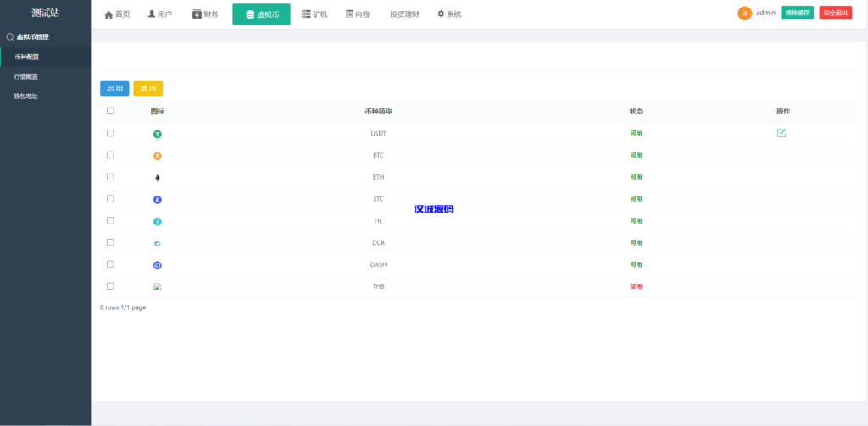Open the 系统 settings menu
Image resolution: width=868 pixels, height=426 pixels.
449,14
